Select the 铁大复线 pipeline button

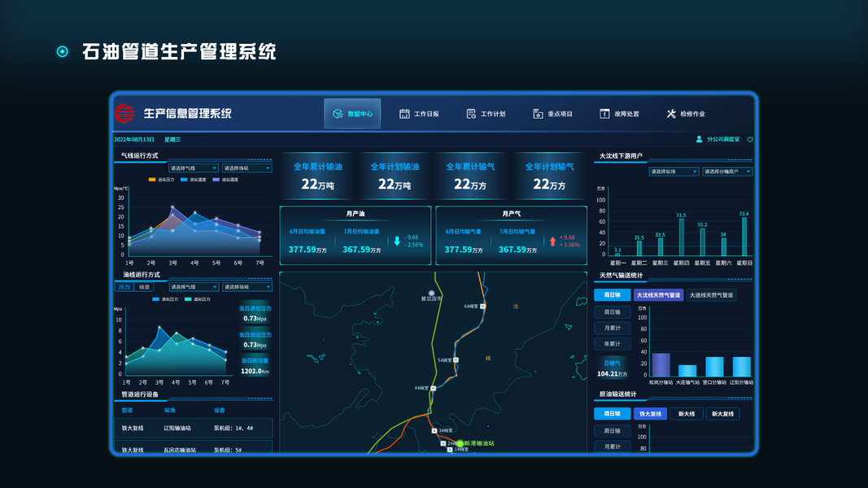click(650, 413)
